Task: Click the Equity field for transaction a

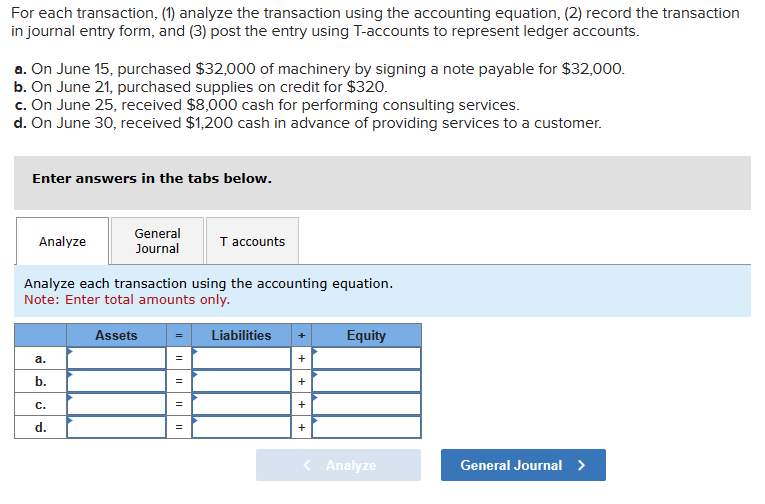Action: (x=366, y=358)
